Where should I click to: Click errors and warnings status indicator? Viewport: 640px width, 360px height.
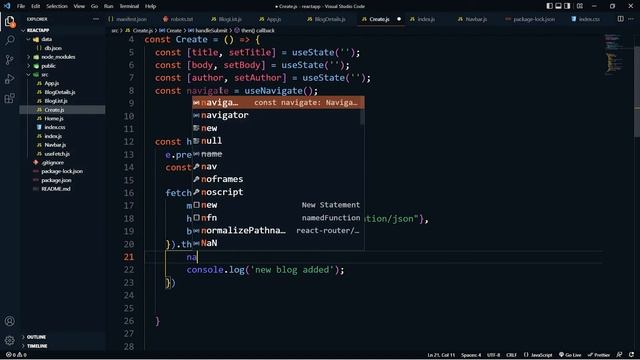pos(16,355)
